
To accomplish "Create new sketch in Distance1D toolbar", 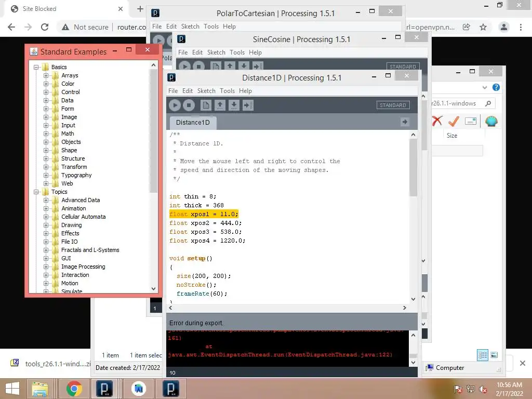I will [x=206, y=105].
